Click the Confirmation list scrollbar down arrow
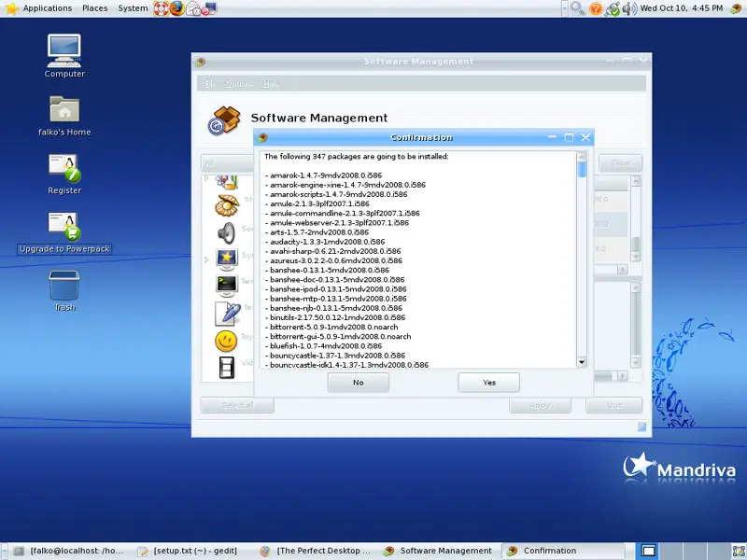This screenshot has width=747, height=560. click(x=581, y=362)
